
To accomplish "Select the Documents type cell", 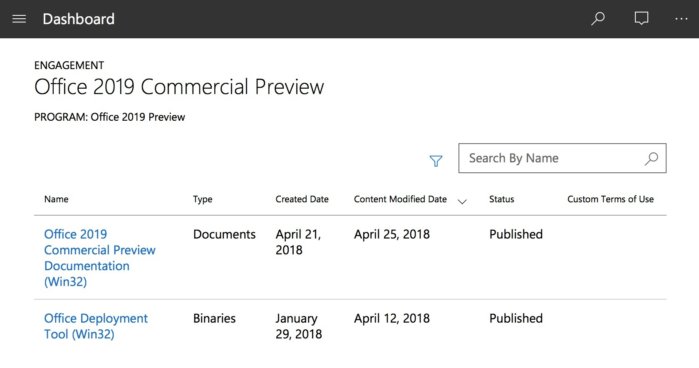I will click(x=224, y=234).
